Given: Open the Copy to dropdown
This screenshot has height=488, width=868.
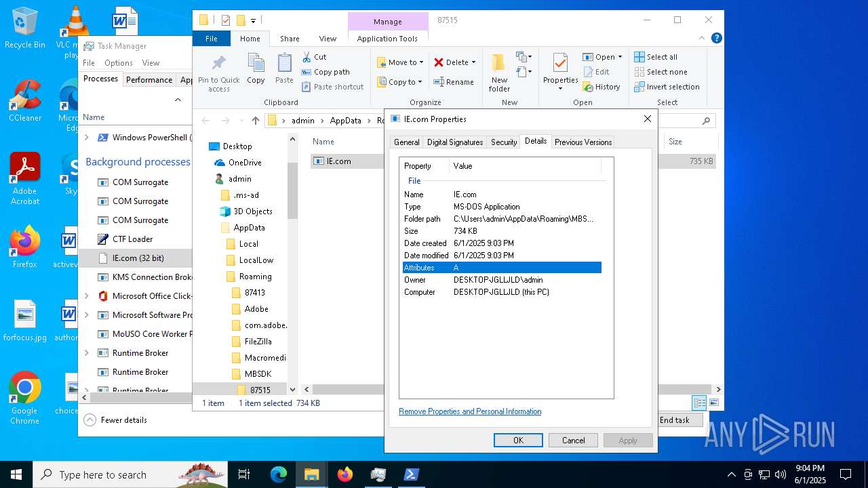Looking at the screenshot, I should pos(400,82).
